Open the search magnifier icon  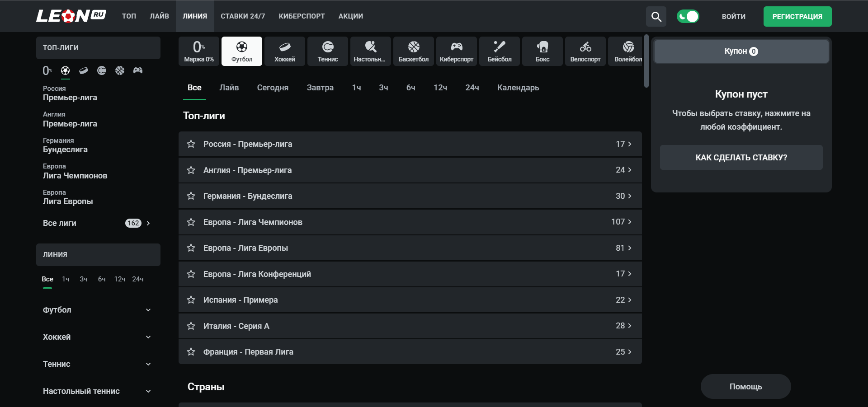[x=656, y=17]
